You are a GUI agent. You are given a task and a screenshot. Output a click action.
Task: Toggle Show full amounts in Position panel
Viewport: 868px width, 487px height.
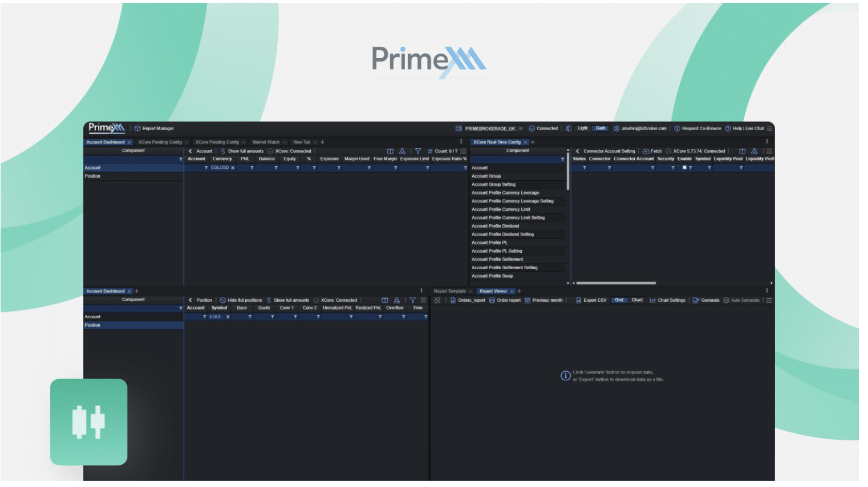pos(287,300)
